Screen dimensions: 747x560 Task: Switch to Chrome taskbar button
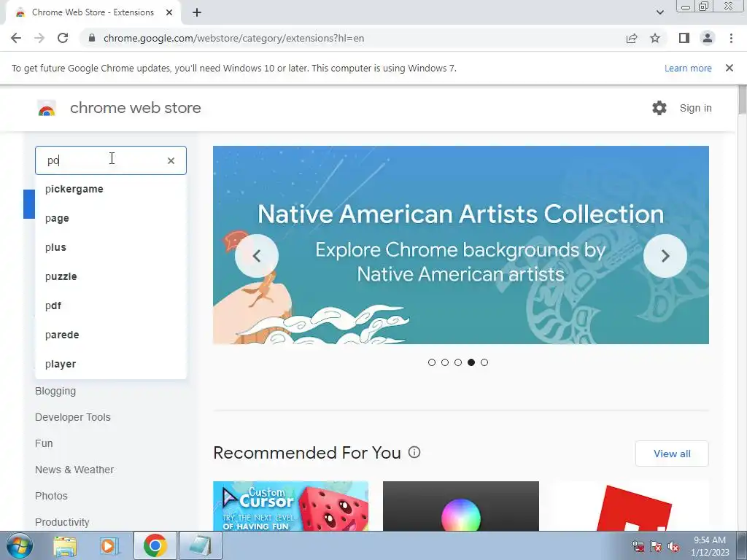155,545
